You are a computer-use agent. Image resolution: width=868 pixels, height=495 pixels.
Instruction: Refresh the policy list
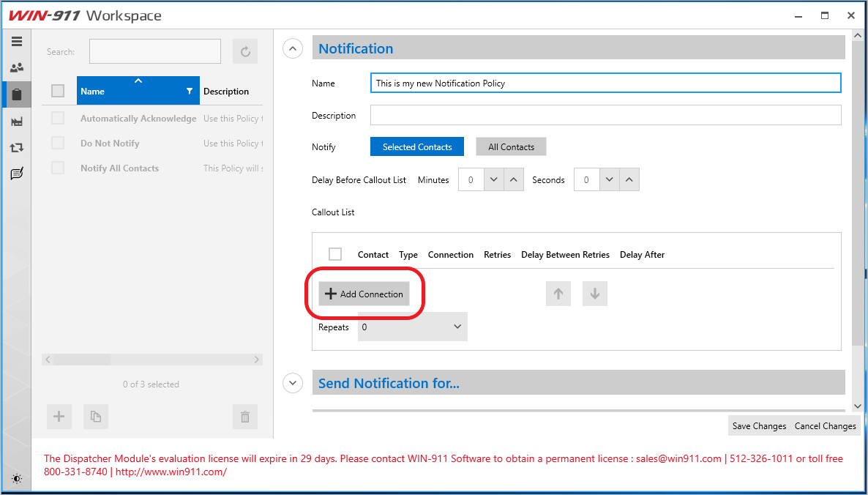point(245,51)
